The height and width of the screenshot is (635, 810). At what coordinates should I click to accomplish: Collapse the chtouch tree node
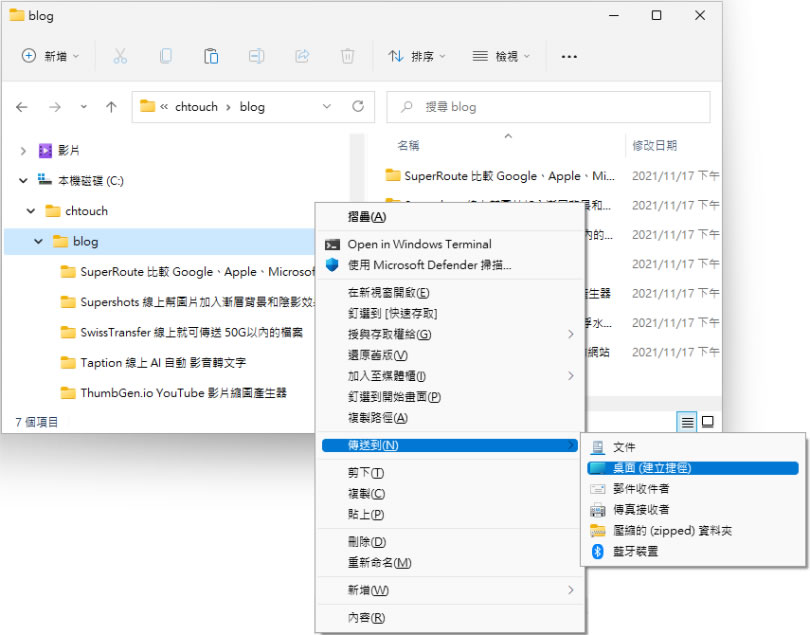click(x=30, y=211)
